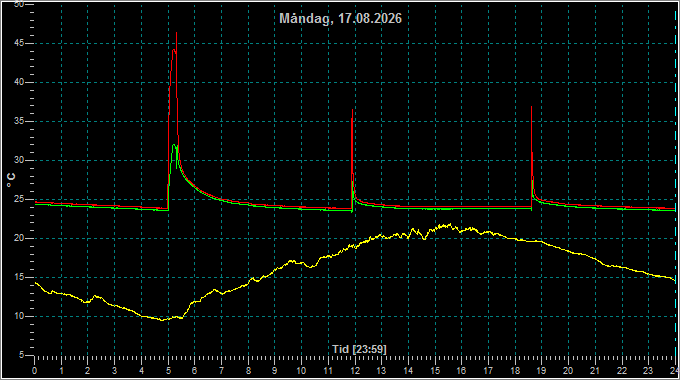Click the yellow curve minimum near hour 5

pos(162,320)
